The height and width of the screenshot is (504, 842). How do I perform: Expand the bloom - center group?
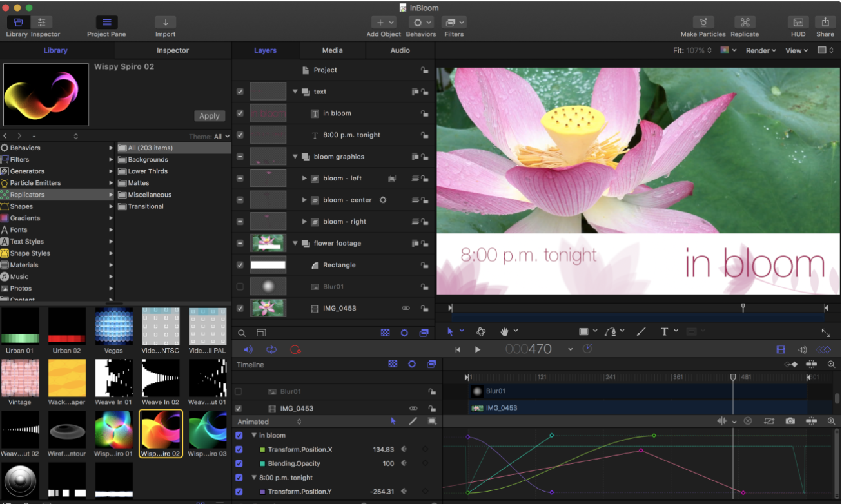tap(304, 200)
